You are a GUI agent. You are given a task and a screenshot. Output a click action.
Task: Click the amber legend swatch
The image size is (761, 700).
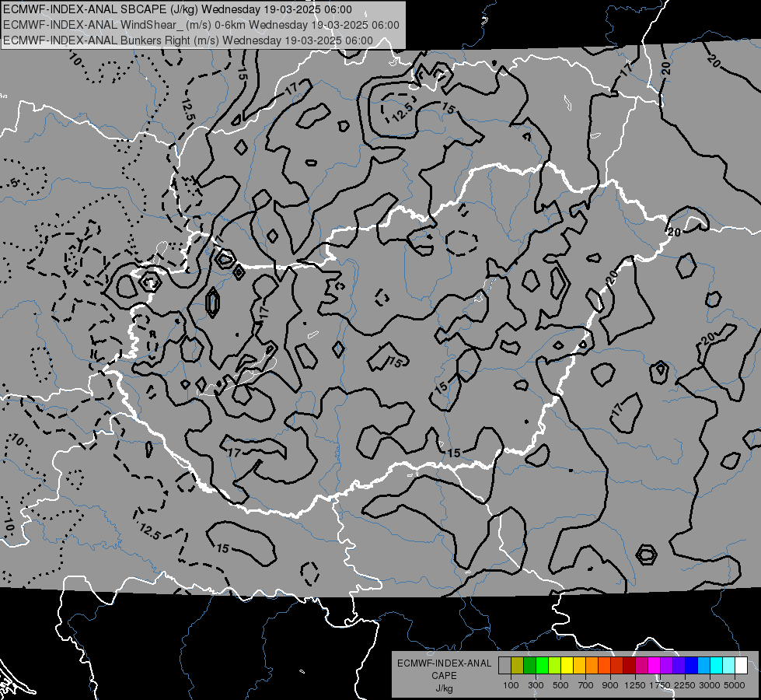coord(579,666)
